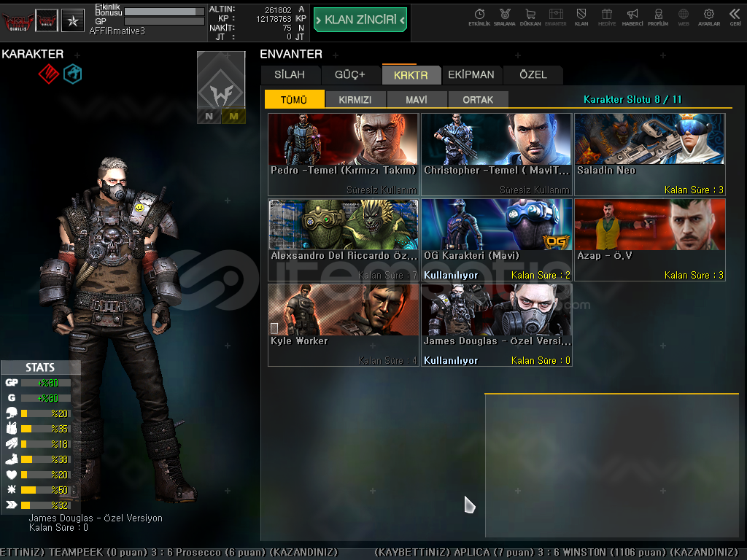This screenshot has width=747, height=560.
Task: Select the James Douglas - Özel Versiyon card
Action: click(496, 325)
